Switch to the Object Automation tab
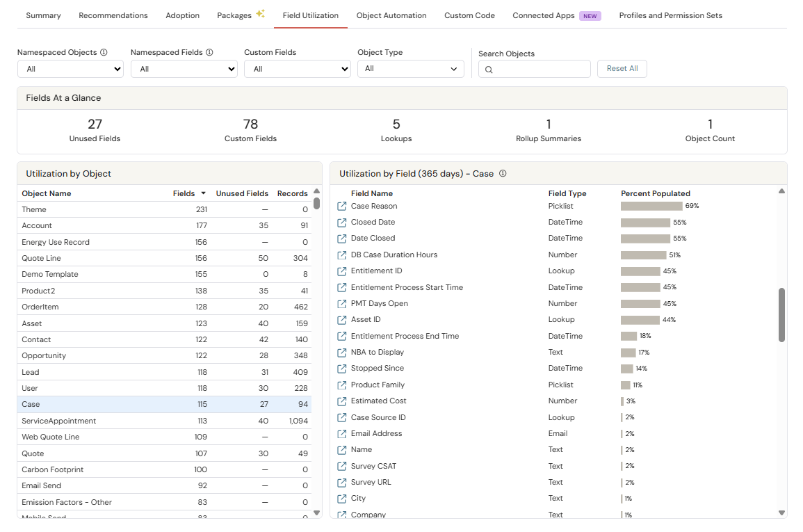The height and width of the screenshot is (532, 803). click(x=391, y=15)
